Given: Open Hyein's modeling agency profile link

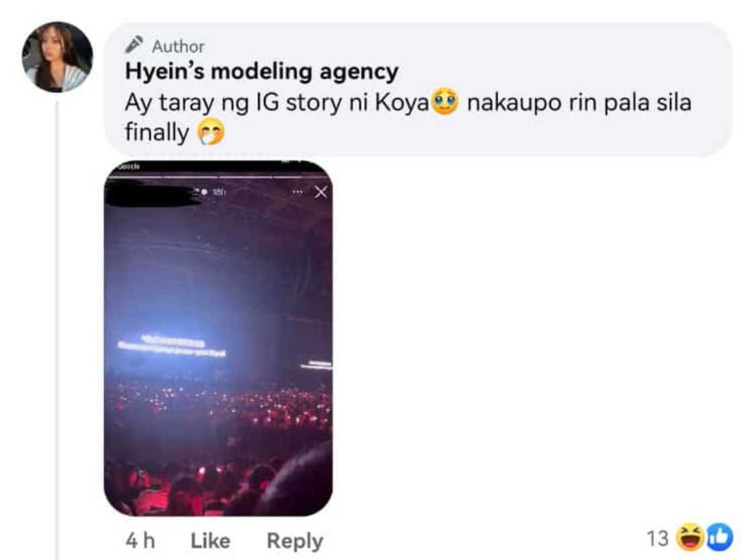Looking at the screenshot, I should (262, 71).
